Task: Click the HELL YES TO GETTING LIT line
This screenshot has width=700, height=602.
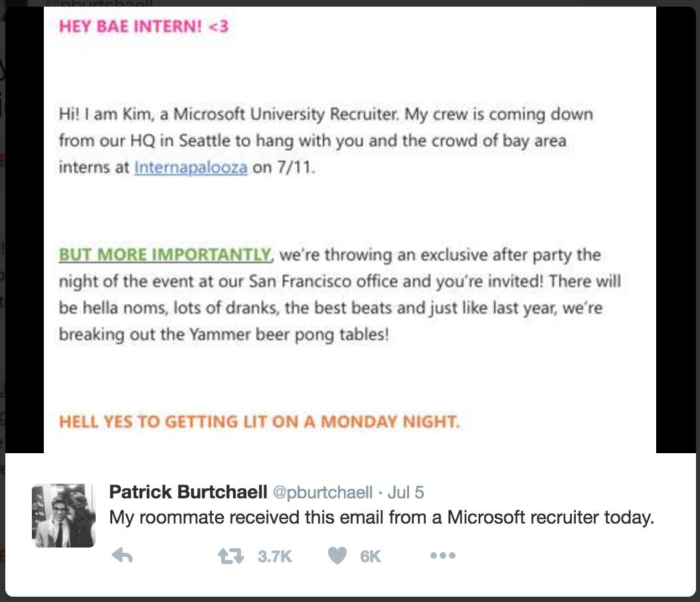Action: tap(259, 421)
